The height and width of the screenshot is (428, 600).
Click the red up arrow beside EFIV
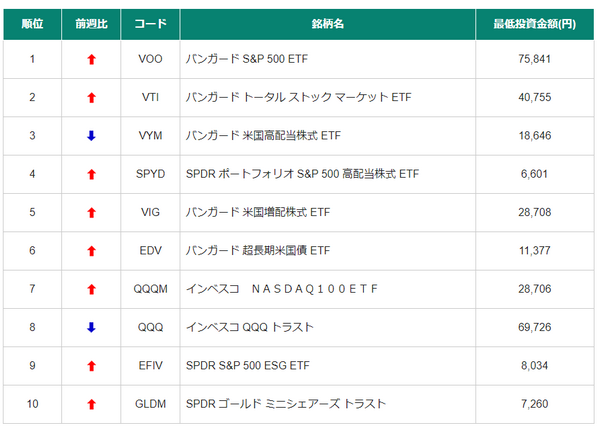click(92, 366)
